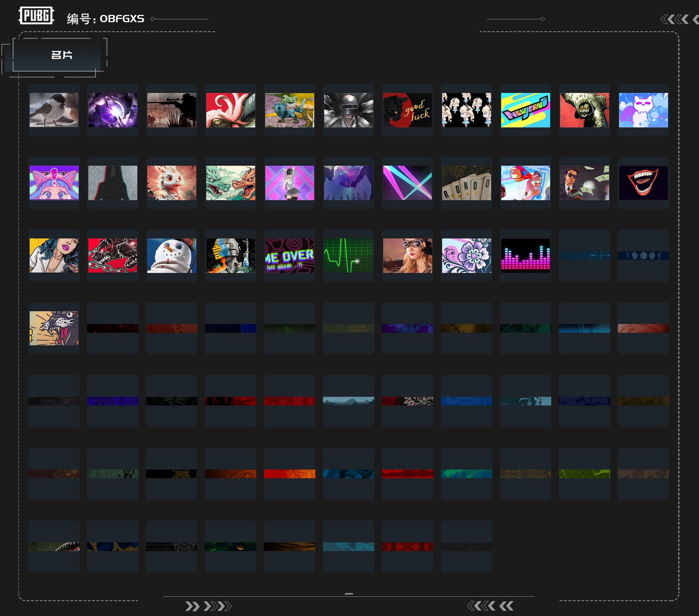Image resolution: width=699 pixels, height=616 pixels.
Task: Choose the roaring panther tattoo nameplate
Action: [54, 328]
